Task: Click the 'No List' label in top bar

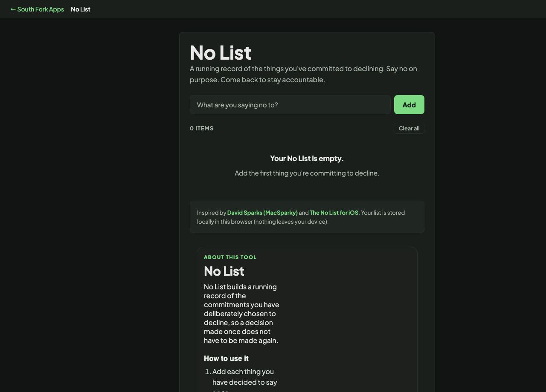Action: tap(81, 9)
